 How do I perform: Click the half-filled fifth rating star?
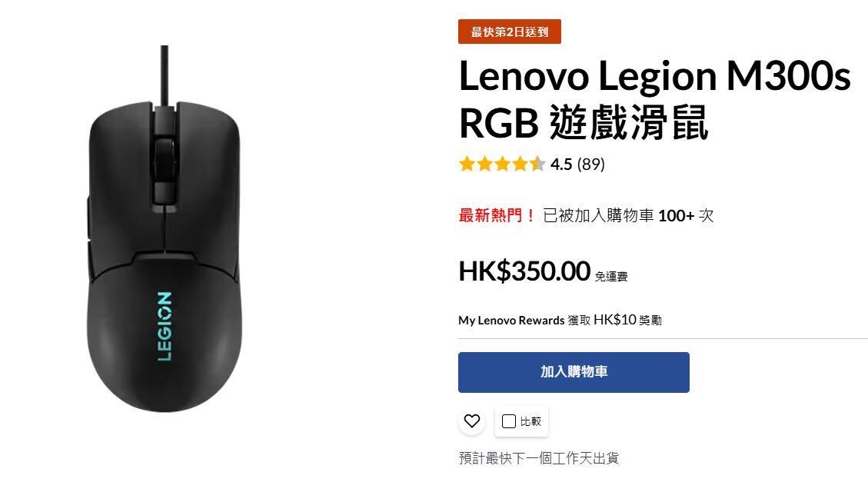pyautogui.click(x=537, y=164)
